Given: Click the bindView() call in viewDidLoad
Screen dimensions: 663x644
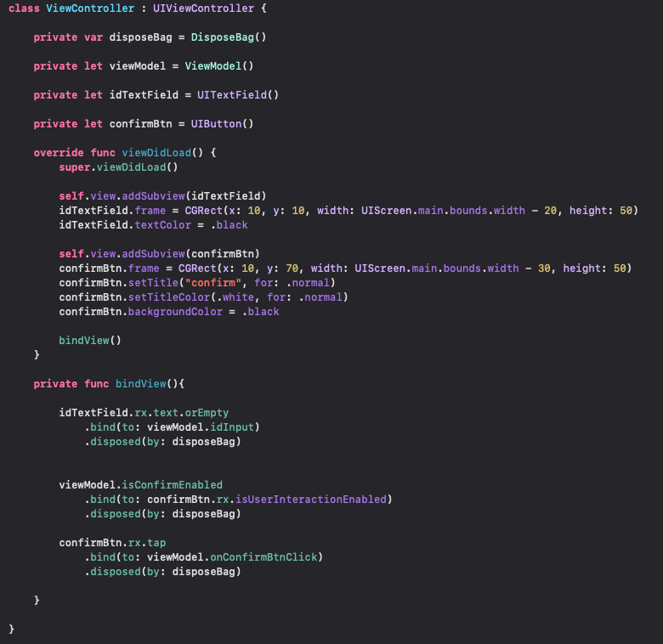Looking at the screenshot, I should [x=90, y=341].
